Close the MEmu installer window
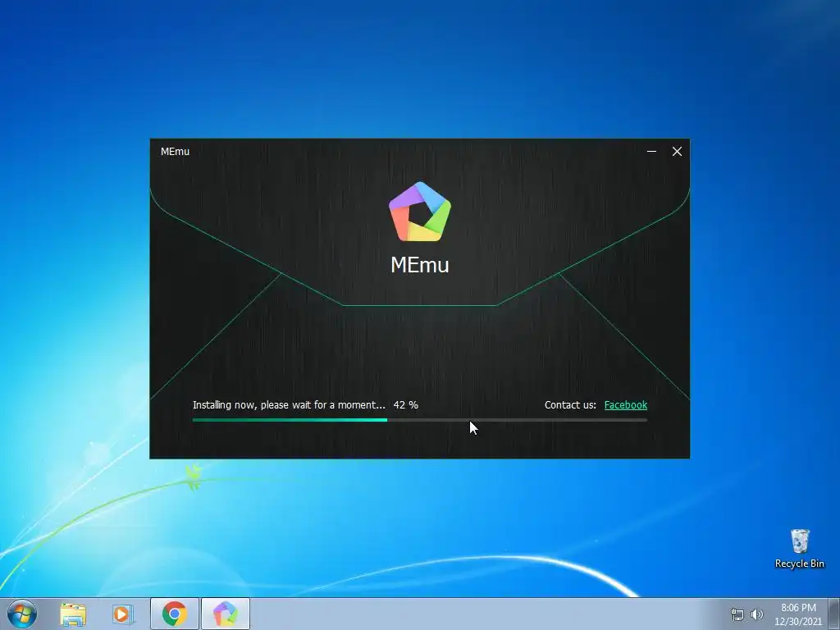Viewport: 840px width, 630px height. [677, 152]
